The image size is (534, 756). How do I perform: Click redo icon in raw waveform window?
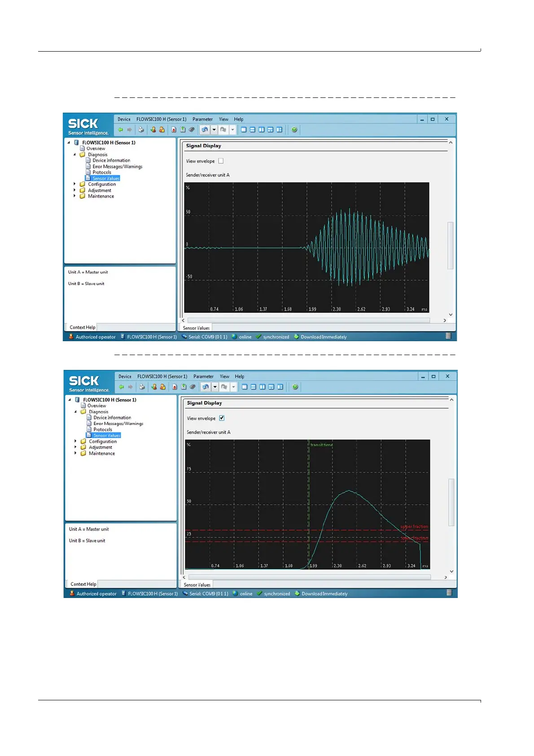(223, 130)
